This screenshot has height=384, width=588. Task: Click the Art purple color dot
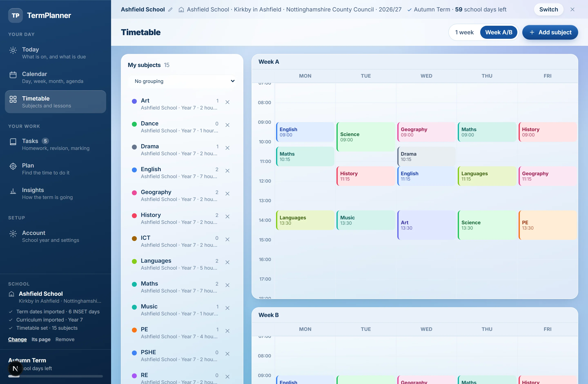click(134, 101)
